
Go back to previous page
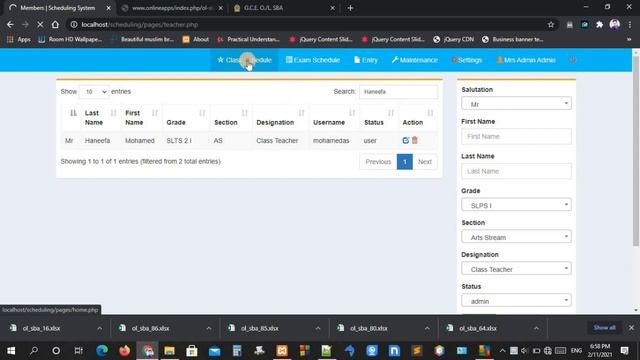point(10,24)
